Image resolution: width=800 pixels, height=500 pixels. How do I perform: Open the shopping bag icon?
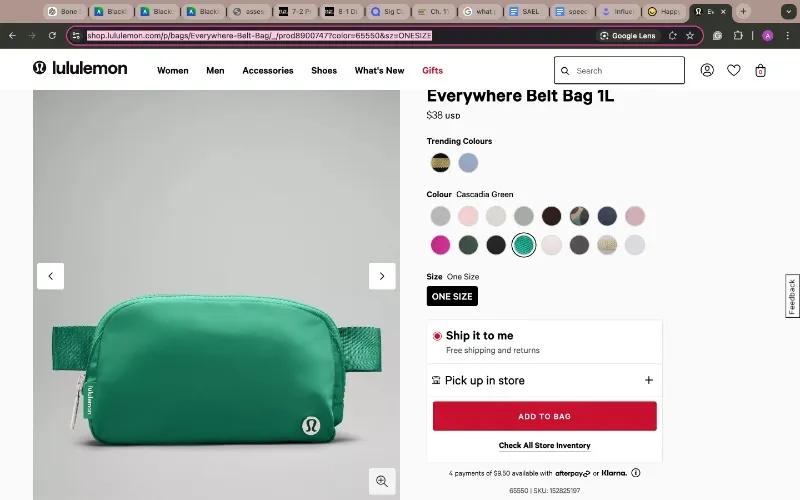tap(760, 70)
